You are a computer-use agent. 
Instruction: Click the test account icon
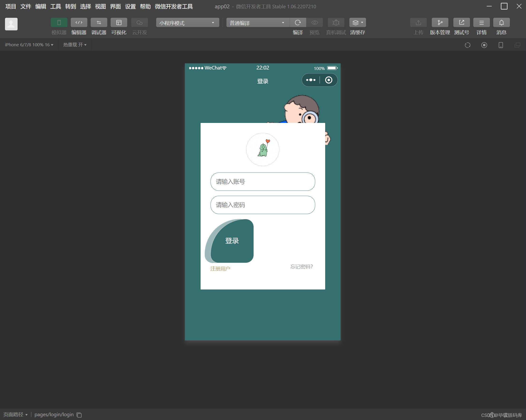tap(461, 23)
